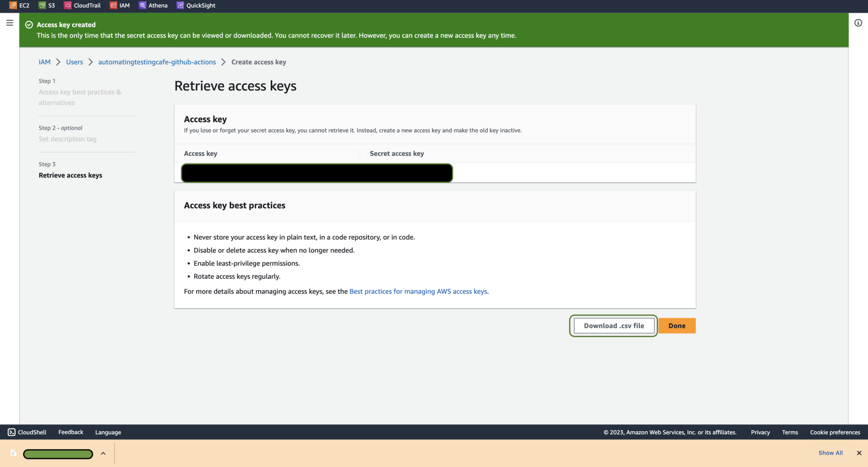This screenshot has width=868, height=467.
Task: Click Show All in the downloads bar
Action: coord(829,453)
